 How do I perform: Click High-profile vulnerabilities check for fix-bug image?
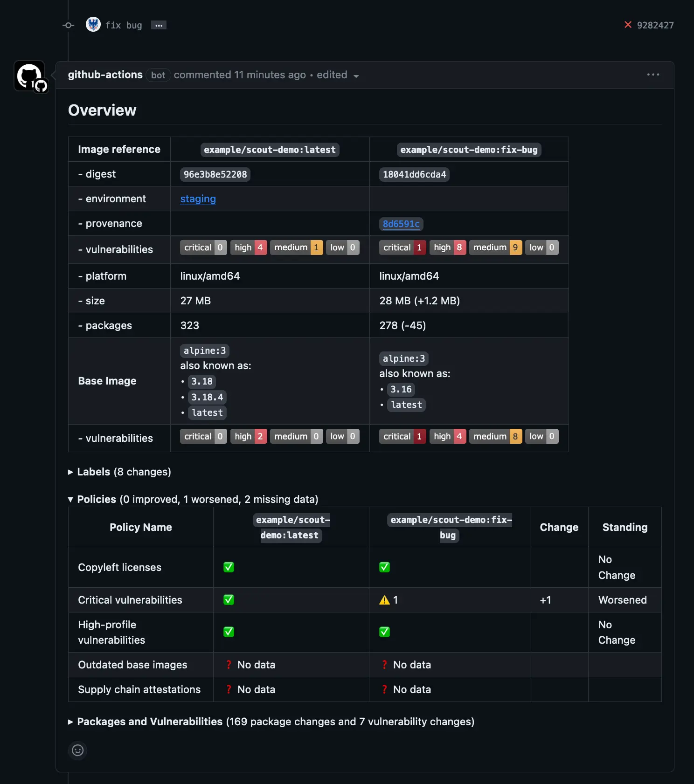384,632
